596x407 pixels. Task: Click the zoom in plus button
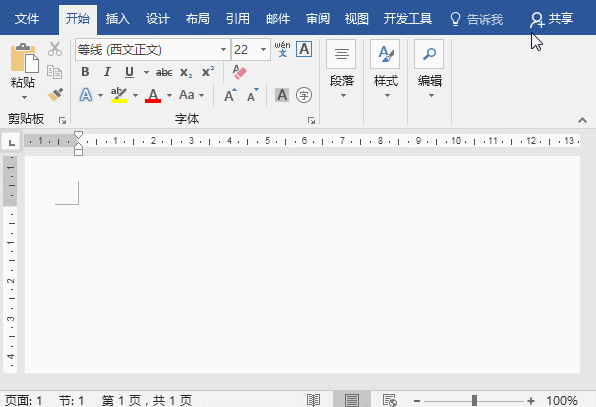tap(531, 401)
